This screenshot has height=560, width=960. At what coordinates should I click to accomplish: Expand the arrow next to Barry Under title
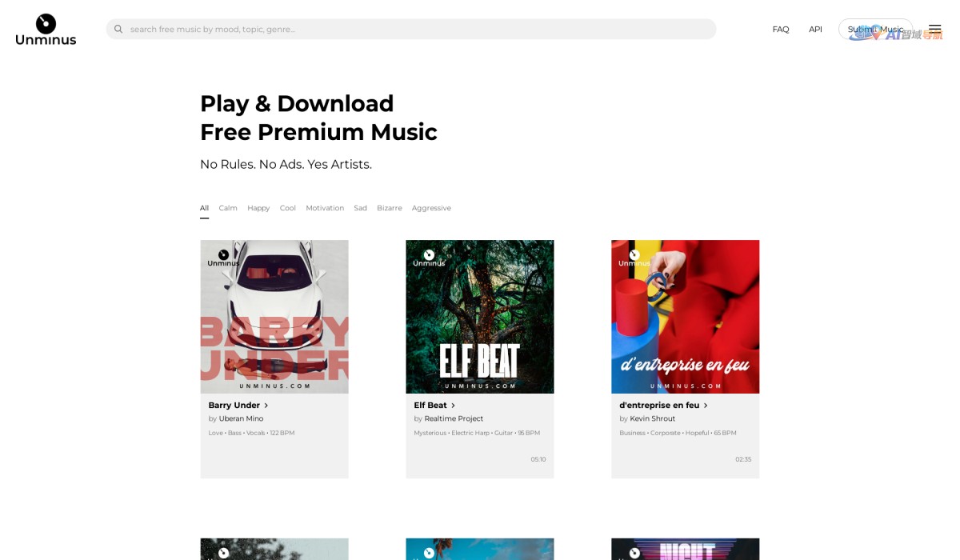click(266, 406)
